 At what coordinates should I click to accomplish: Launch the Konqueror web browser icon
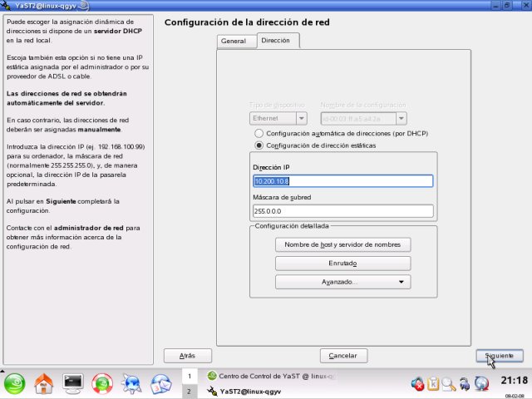coord(131,384)
